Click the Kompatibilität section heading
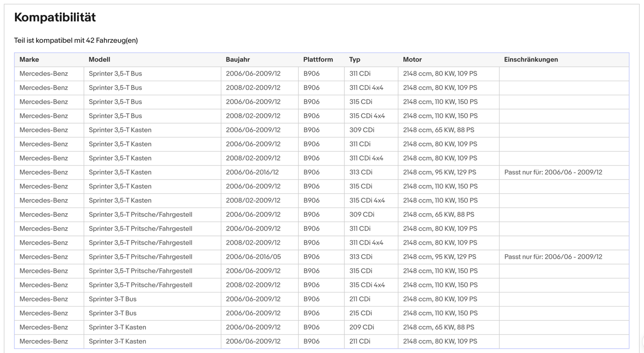The height and width of the screenshot is (353, 644). tap(55, 17)
